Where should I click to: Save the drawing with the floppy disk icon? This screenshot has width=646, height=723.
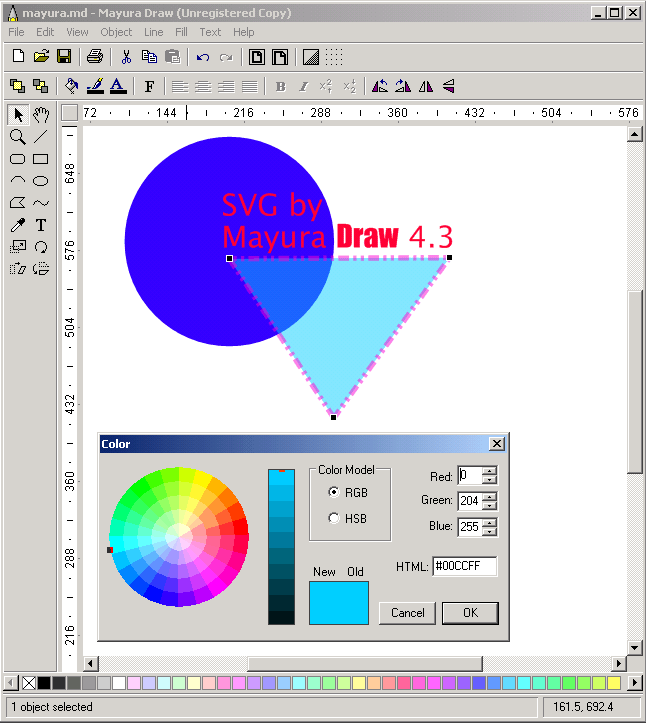(64, 57)
